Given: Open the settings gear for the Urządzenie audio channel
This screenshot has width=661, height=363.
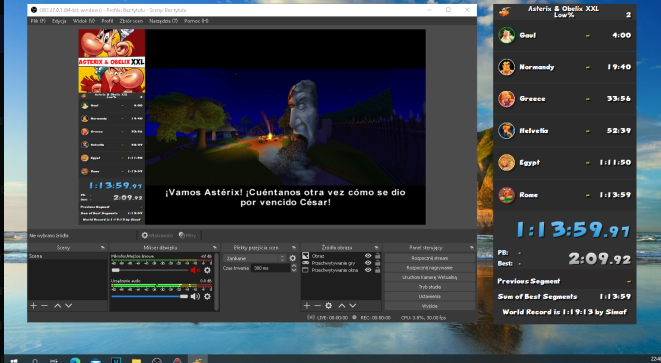Looking at the screenshot, I should 207,297.
